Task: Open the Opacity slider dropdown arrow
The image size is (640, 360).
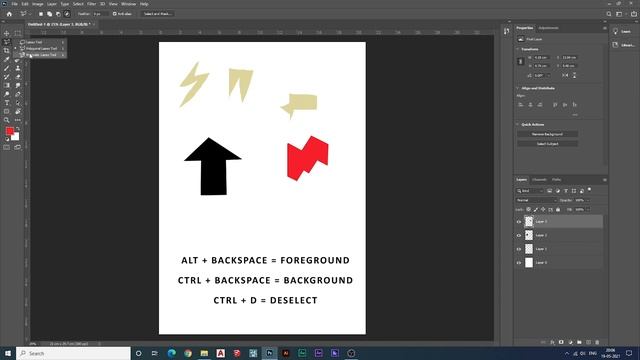Action: (588, 200)
